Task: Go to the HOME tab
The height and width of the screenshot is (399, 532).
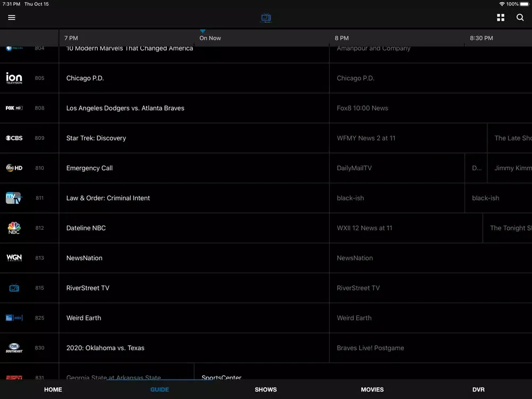Action: [53, 389]
